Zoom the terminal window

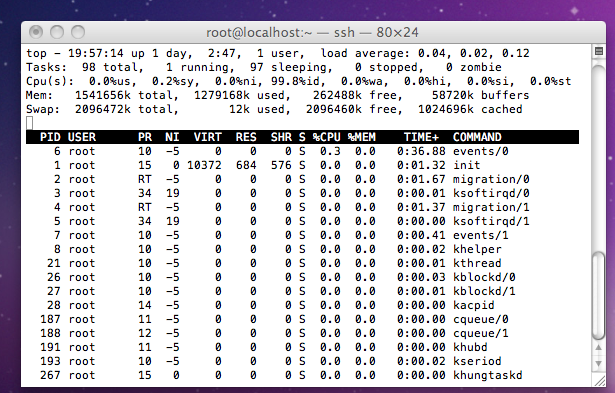[78, 32]
